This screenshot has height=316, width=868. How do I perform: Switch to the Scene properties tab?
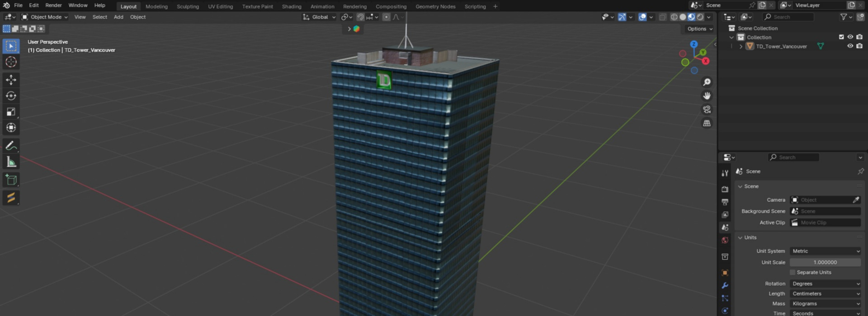tap(725, 228)
